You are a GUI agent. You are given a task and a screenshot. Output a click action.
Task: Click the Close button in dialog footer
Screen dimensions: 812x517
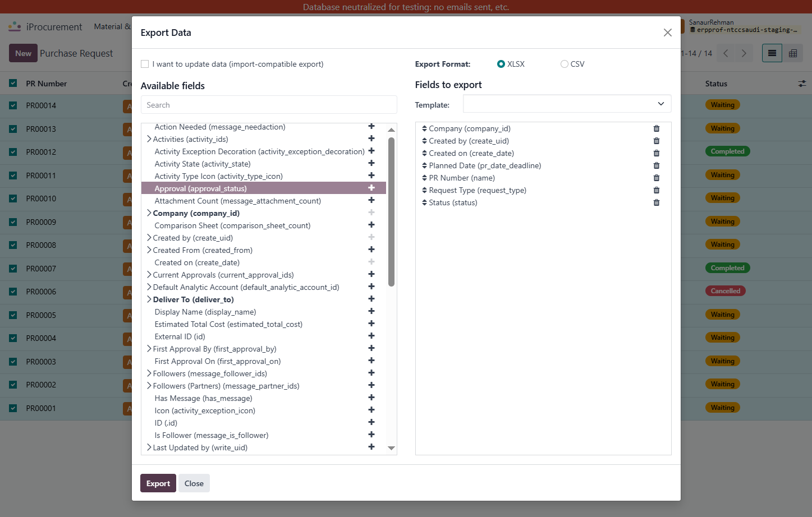click(x=194, y=483)
